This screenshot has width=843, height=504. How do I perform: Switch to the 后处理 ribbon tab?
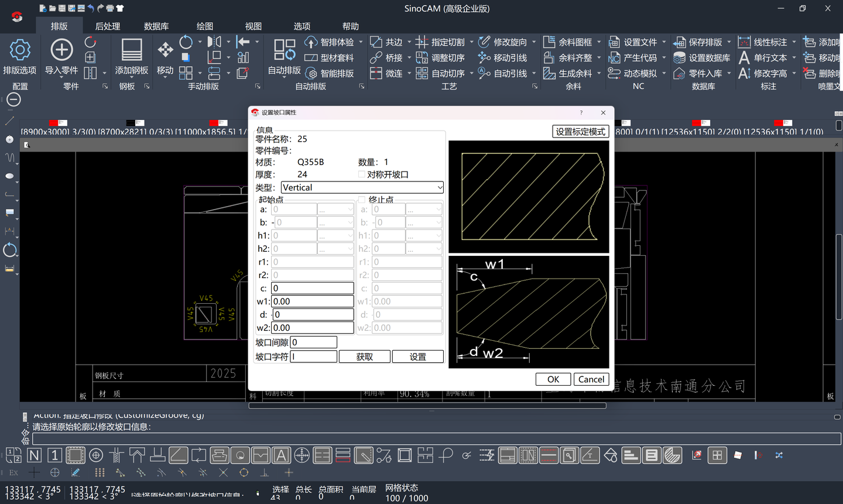click(108, 26)
